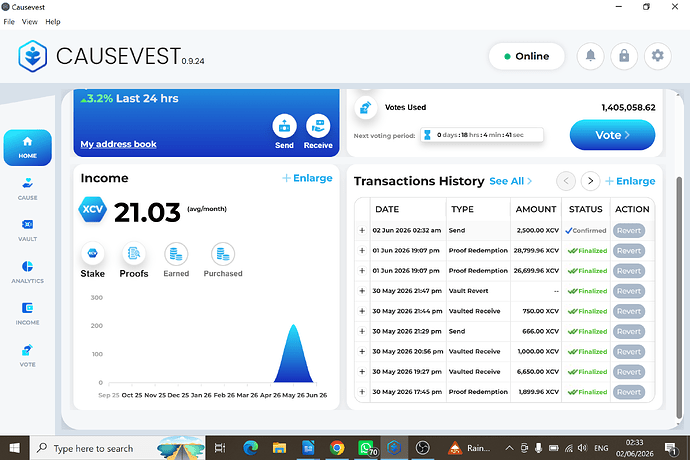This screenshot has height=460, width=690.
Task: Click the income chart peak
Action: [294, 326]
